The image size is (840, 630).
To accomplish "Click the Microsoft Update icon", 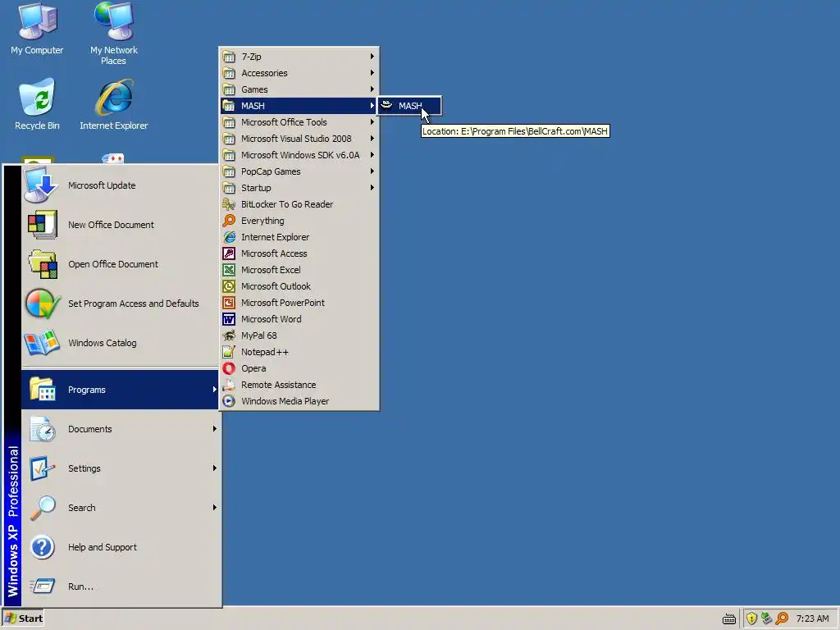I will pyautogui.click(x=42, y=185).
